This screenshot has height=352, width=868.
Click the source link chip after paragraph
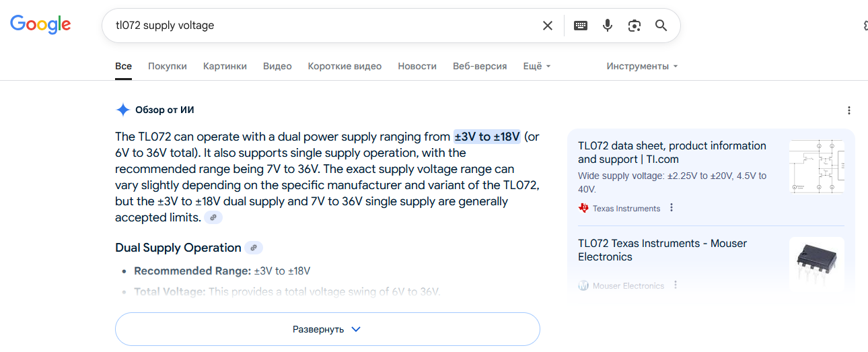(213, 217)
